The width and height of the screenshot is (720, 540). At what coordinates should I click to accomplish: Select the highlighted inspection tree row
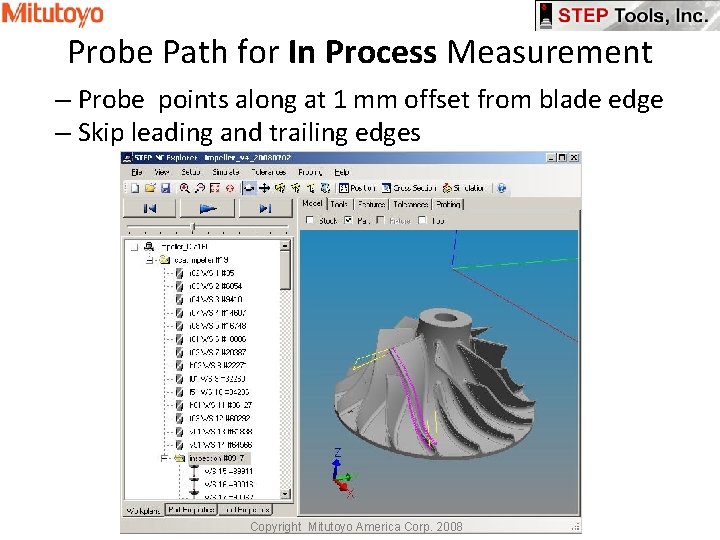[219, 458]
